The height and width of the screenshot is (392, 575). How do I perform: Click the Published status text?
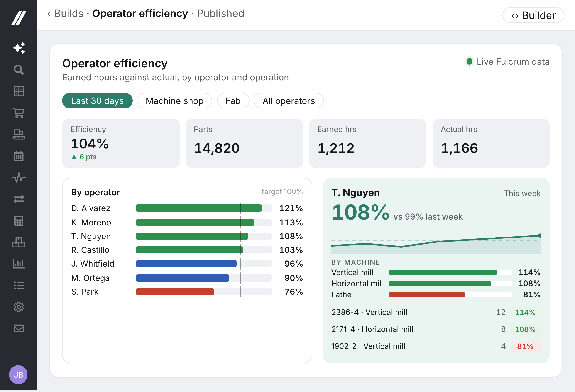point(220,13)
